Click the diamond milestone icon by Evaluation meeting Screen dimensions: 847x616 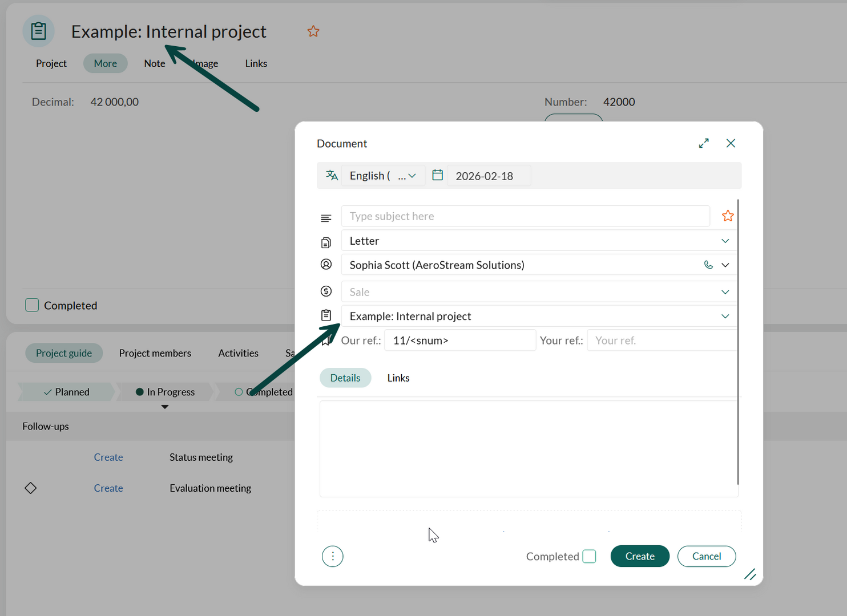(31, 488)
